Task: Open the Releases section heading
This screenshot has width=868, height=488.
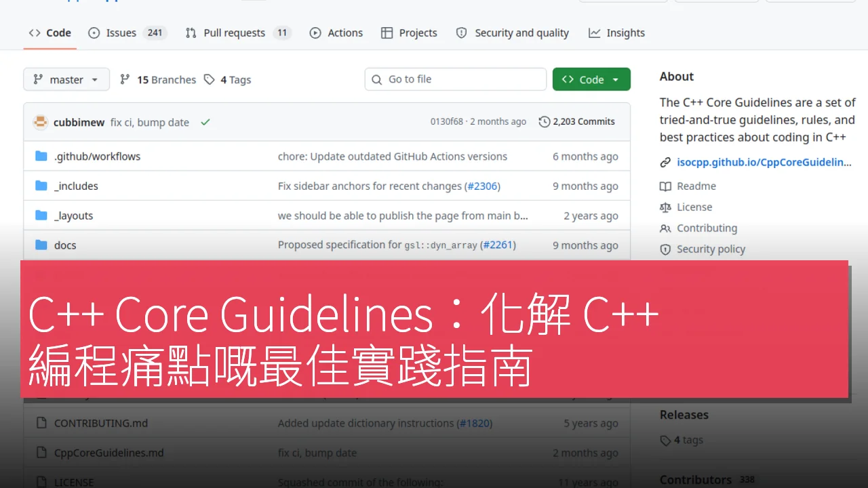Action: point(684,415)
